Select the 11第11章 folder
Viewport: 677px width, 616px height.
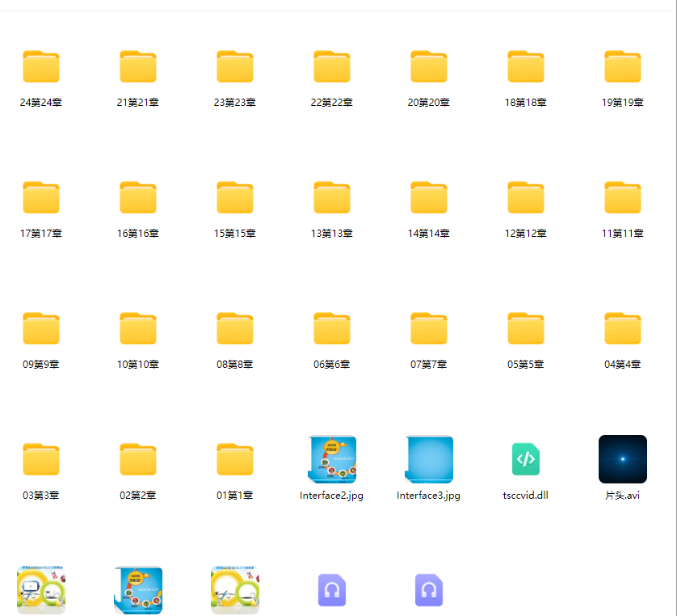tap(623, 198)
